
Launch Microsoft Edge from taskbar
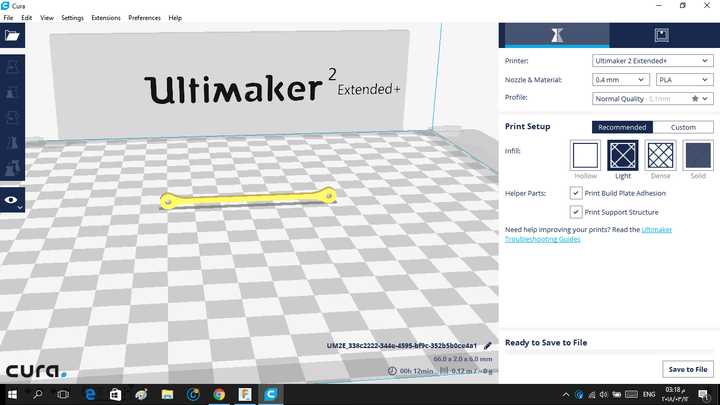point(90,394)
